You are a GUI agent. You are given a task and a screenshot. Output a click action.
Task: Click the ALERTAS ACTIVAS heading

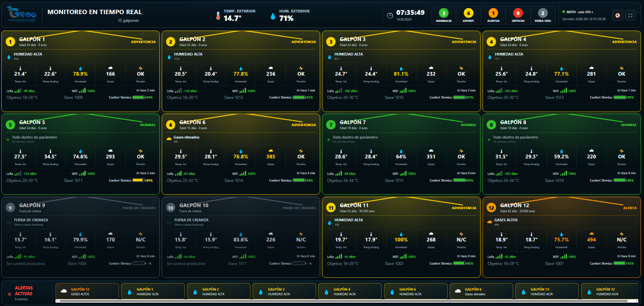pos(24,291)
